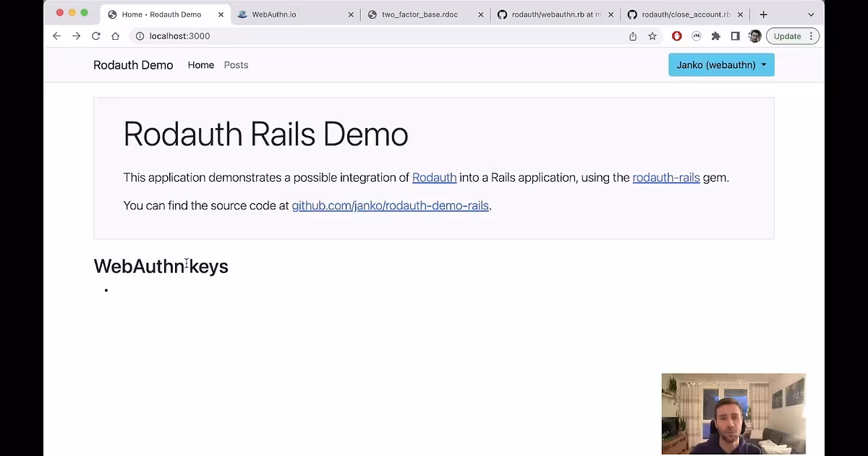Expand the tab search chevron
Viewport: 868px width, 456px height.
pos(811,14)
